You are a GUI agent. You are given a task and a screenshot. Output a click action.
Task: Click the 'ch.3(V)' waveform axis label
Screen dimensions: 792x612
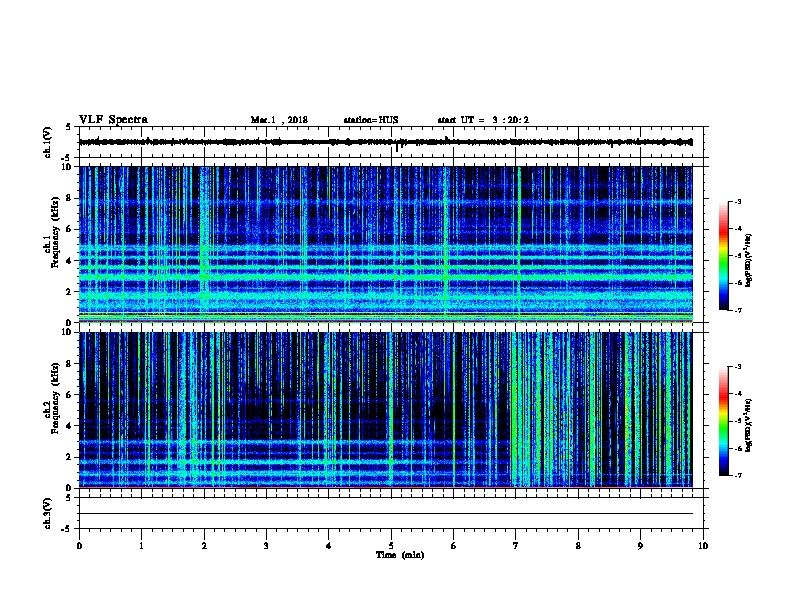coord(47,513)
